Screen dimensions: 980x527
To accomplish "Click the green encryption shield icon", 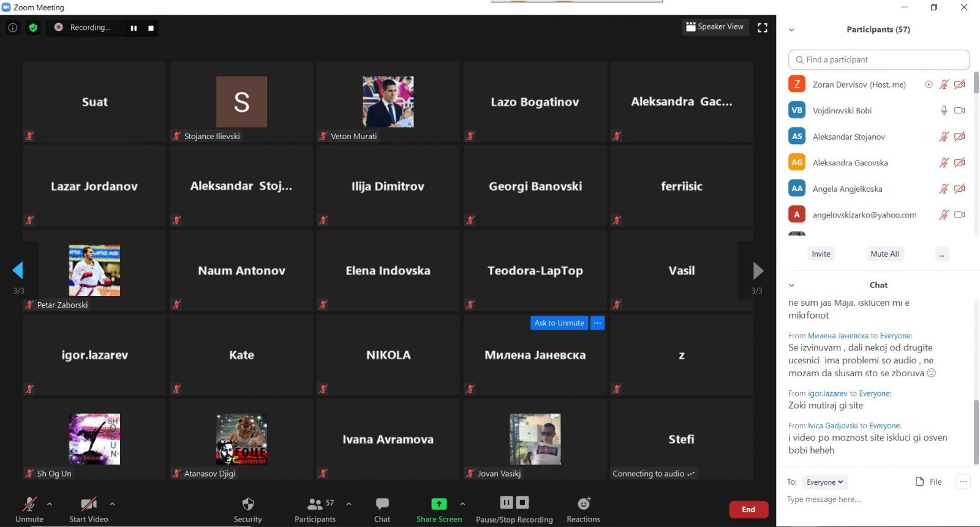I will point(33,28).
